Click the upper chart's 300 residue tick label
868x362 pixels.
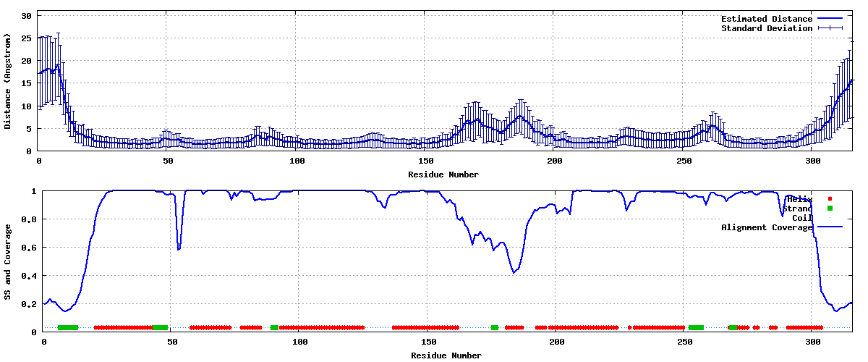click(812, 161)
